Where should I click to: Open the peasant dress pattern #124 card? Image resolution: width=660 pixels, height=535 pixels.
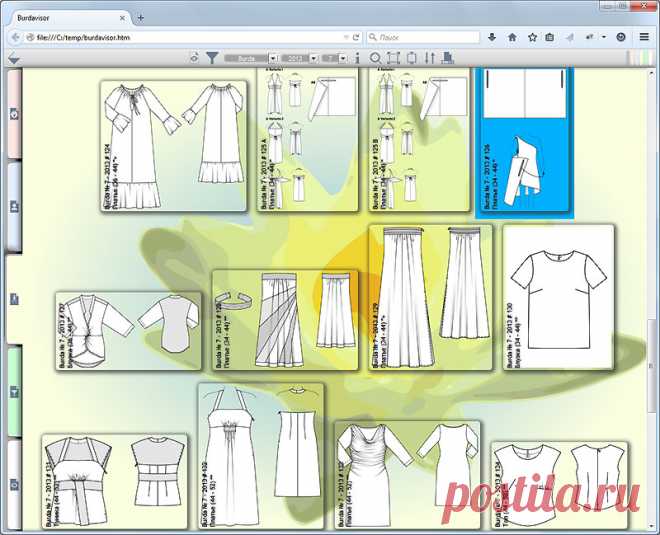[173, 146]
